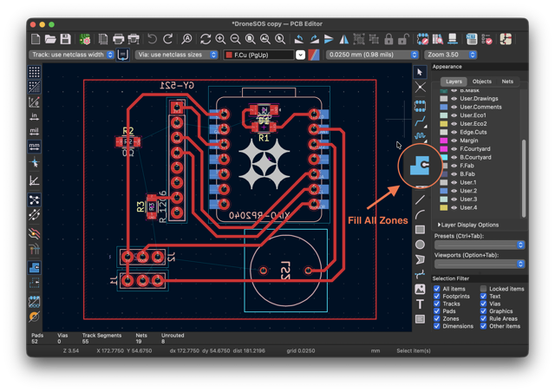Click the Open board folder icon

coord(50,39)
